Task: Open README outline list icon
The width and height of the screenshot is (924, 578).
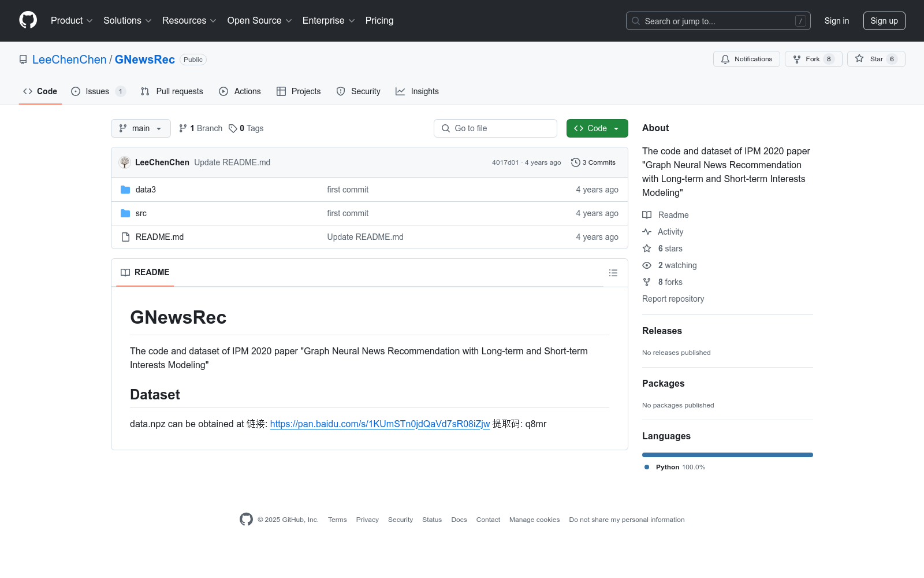Action: pyautogui.click(x=613, y=273)
